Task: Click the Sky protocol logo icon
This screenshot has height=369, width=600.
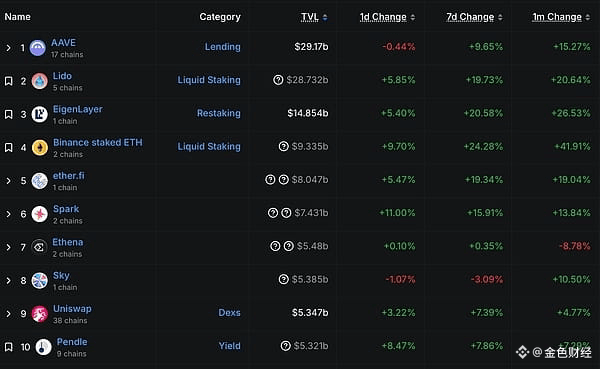Action: 39,281
